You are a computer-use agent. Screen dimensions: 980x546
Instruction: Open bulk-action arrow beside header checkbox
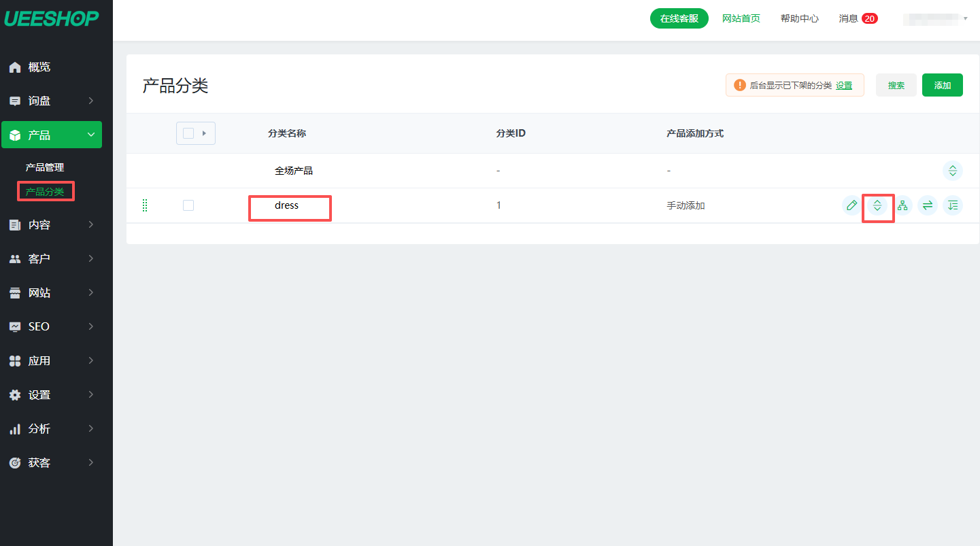coord(204,133)
